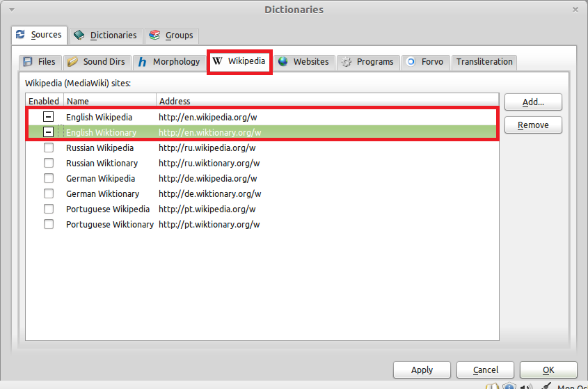588x389 pixels.
Task: Open the Files tab label
Action: click(x=47, y=61)
